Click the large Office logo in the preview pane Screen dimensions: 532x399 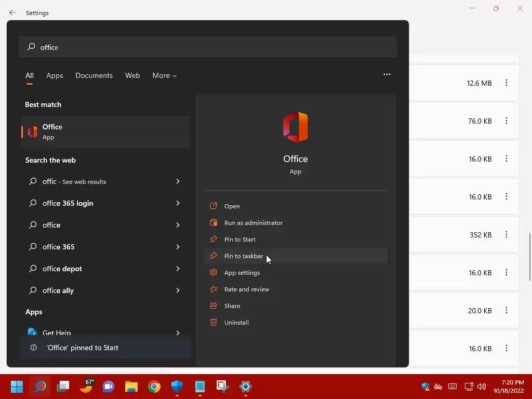click(x=296, y=127)
